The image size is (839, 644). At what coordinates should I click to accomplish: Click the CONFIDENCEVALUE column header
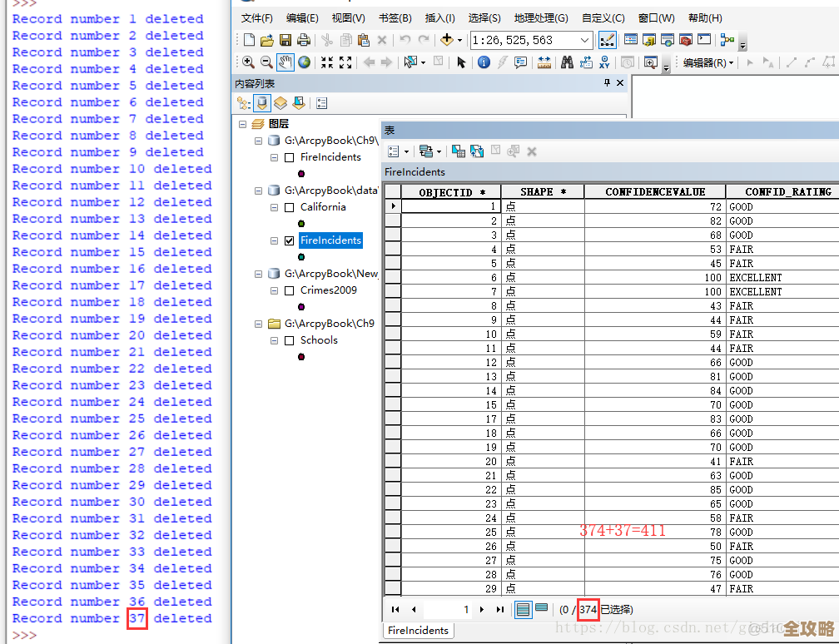tap(654, 191)
